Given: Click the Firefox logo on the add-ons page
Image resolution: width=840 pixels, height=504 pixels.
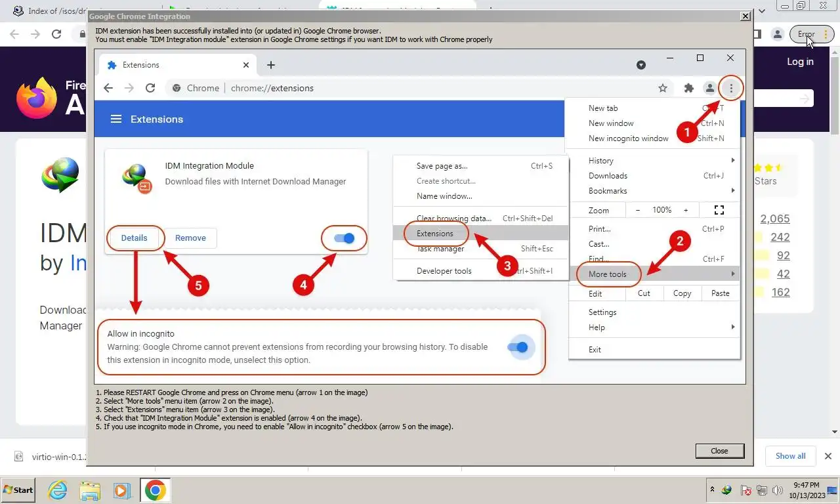Looking at the screenshot, I should point(36,98).
